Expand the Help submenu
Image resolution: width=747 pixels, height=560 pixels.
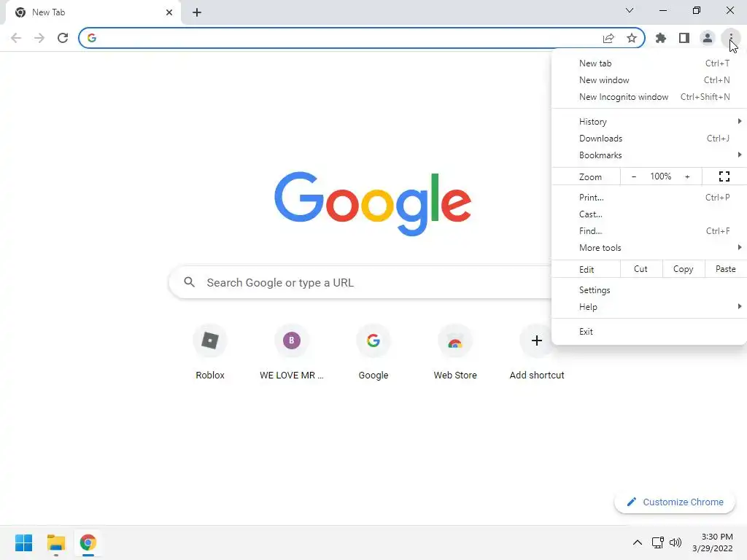649,307
